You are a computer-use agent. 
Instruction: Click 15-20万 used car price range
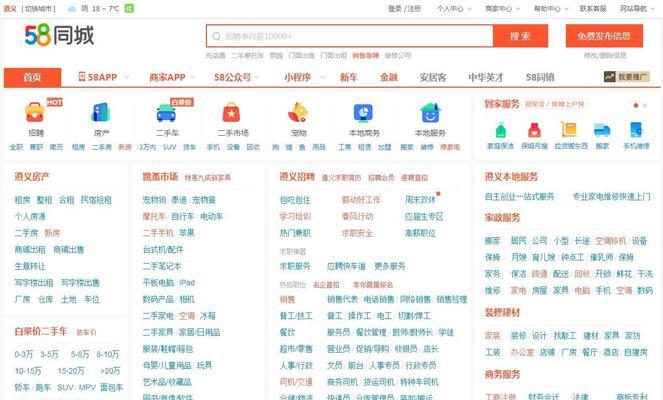point(71,371)
